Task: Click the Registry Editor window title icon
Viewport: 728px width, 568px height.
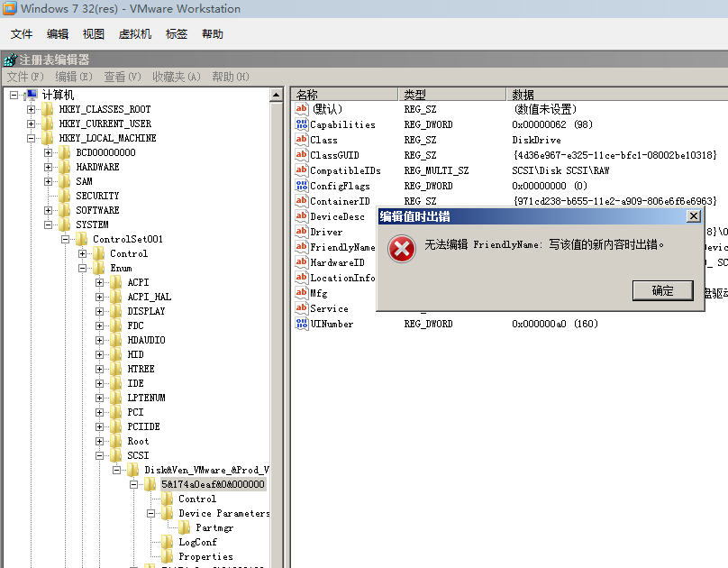Action: [10, 60]
